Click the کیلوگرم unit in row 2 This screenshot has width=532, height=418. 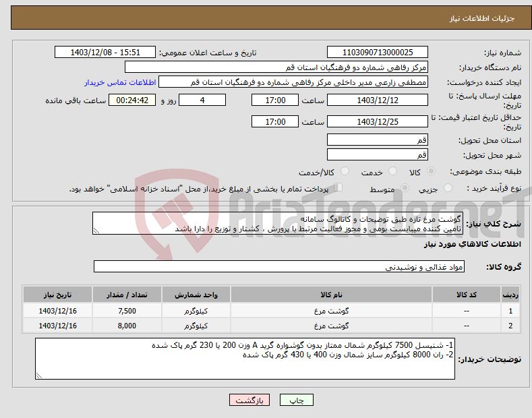click(196, 326)
